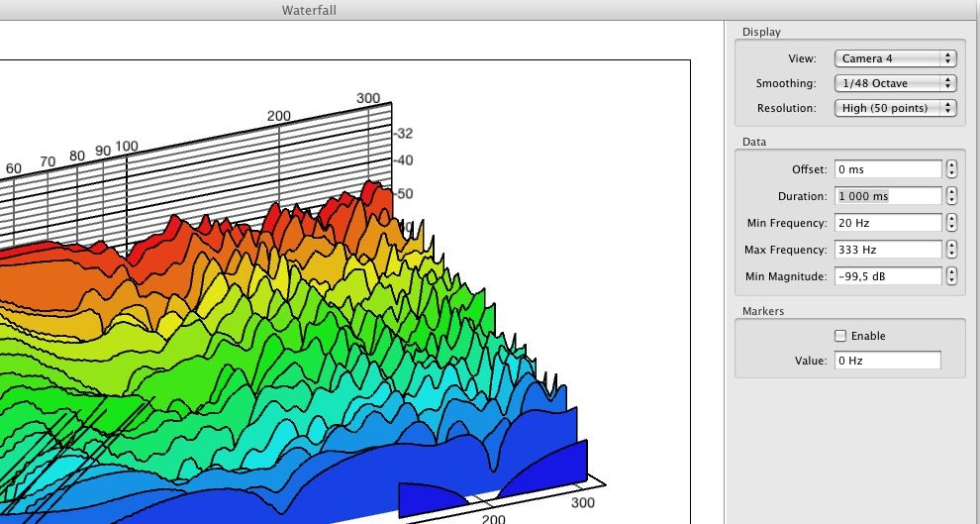
Task: Focus the Duration input field
Action: 887,196
